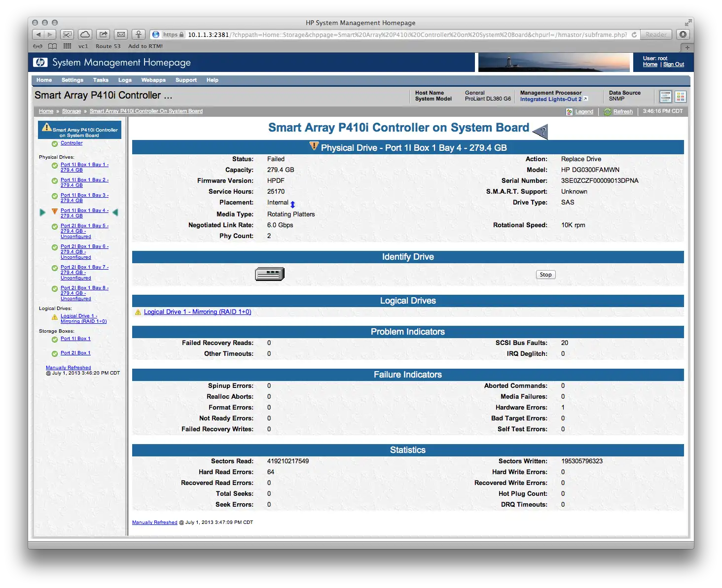
Task: Open a new tab with plus button
Action: click(687, 47)
